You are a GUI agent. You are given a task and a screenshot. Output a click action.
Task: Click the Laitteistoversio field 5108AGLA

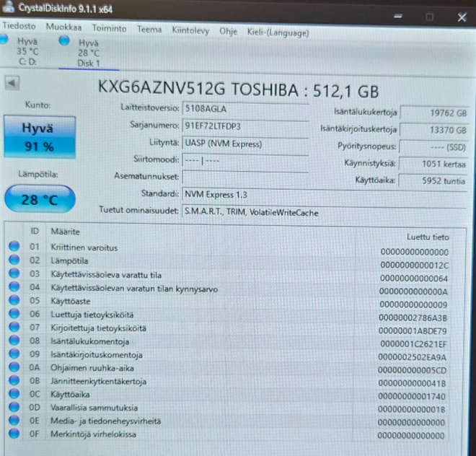(246, 109)
